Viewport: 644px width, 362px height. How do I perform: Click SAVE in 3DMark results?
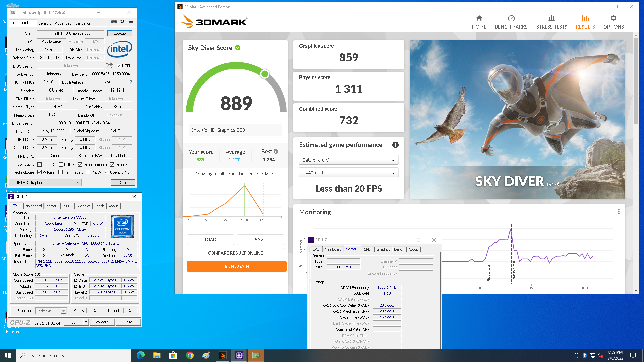260,240
